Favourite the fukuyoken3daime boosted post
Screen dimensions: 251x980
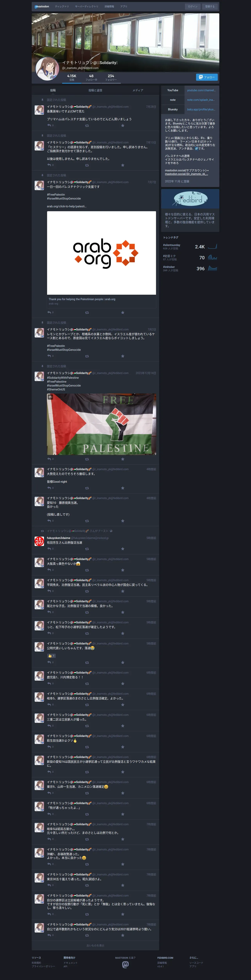pyautogui.click(x=122, y=549)
